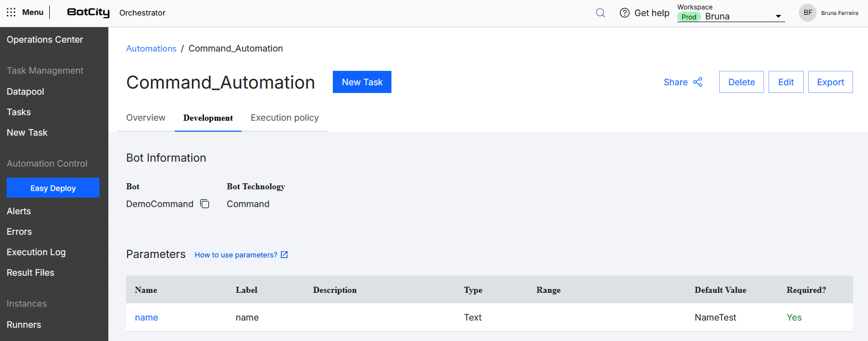Click the Edit button
868x341 pixels.
[786, 82]
